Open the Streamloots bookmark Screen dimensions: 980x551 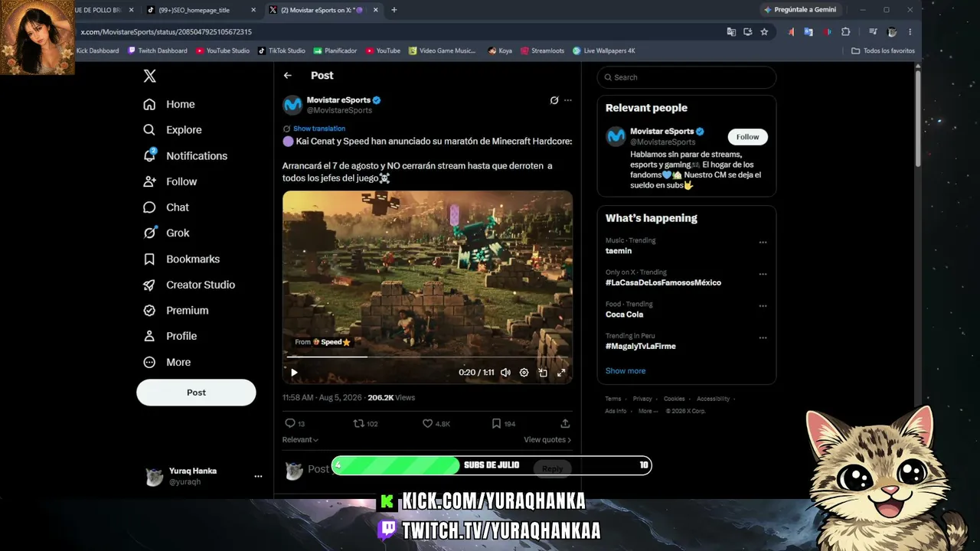click(542, 51)
